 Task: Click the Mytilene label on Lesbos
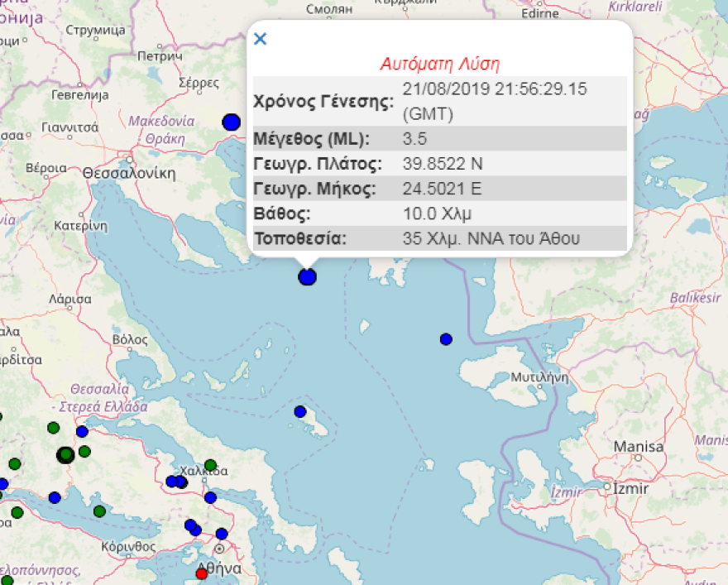click(x=539, y=375)
